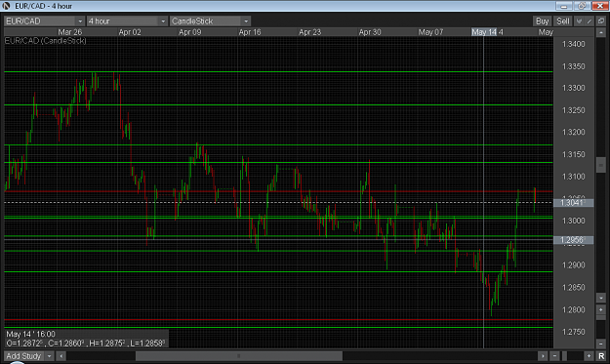This screenshot has height=364, width=610.
Task: Click the EUR/CAD (CandleStick) chart legend
Action: tap(46, 41)
